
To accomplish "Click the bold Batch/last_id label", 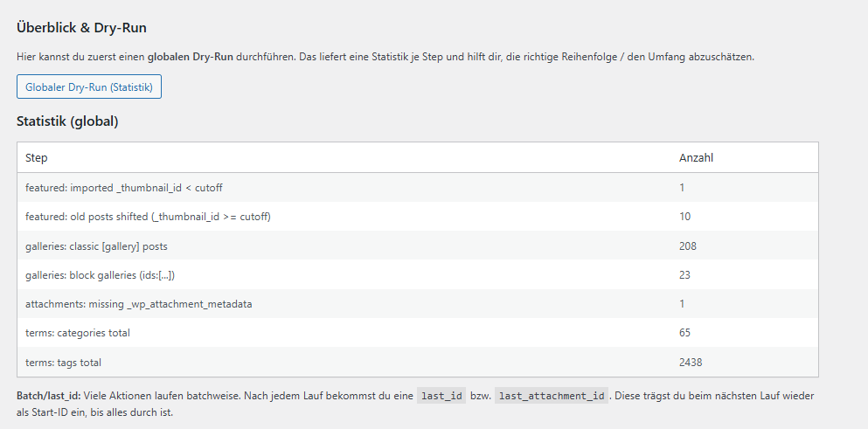I will click(x=47, y=396).
